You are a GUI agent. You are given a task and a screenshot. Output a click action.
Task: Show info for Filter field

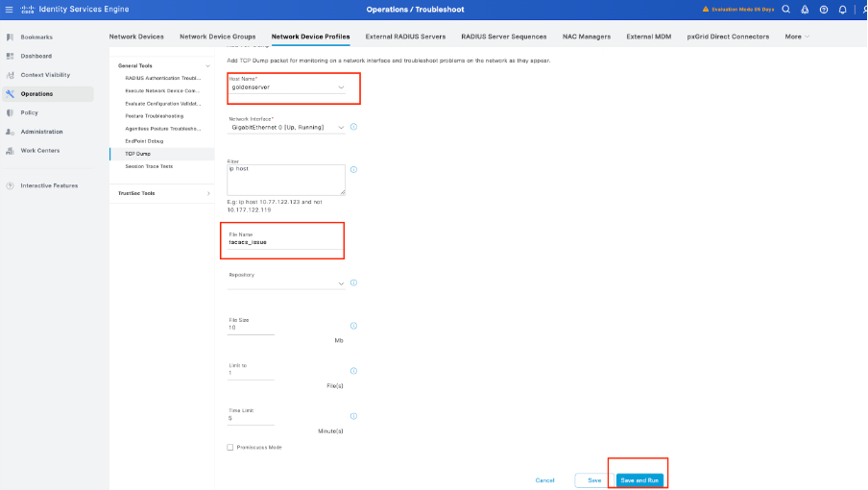tap(353, 169)
